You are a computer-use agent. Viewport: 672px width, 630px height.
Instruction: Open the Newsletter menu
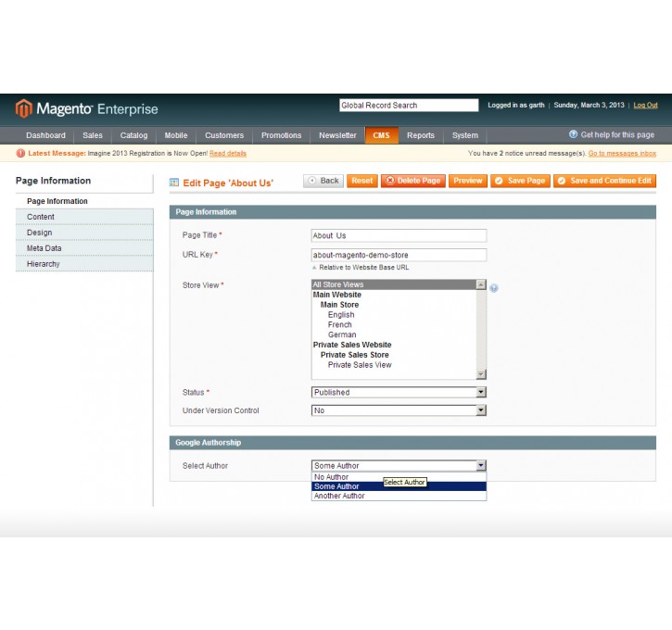pos(337,135)
